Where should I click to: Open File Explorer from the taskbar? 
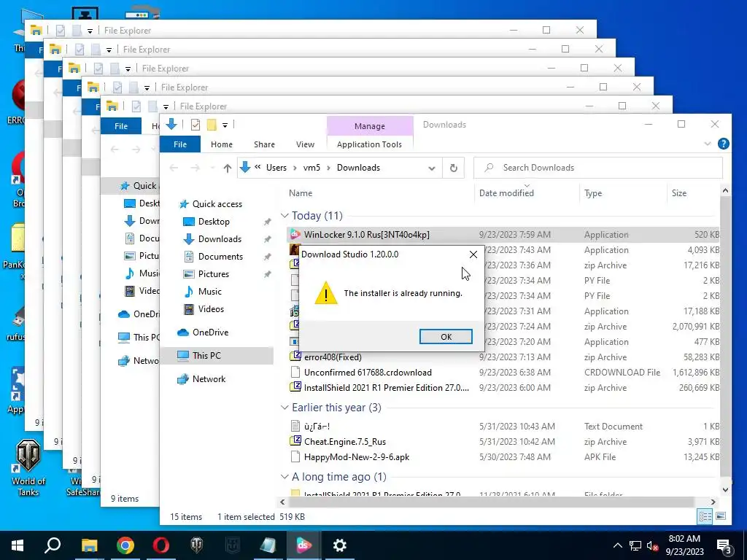pyautogui.click(x=89, y=545)
